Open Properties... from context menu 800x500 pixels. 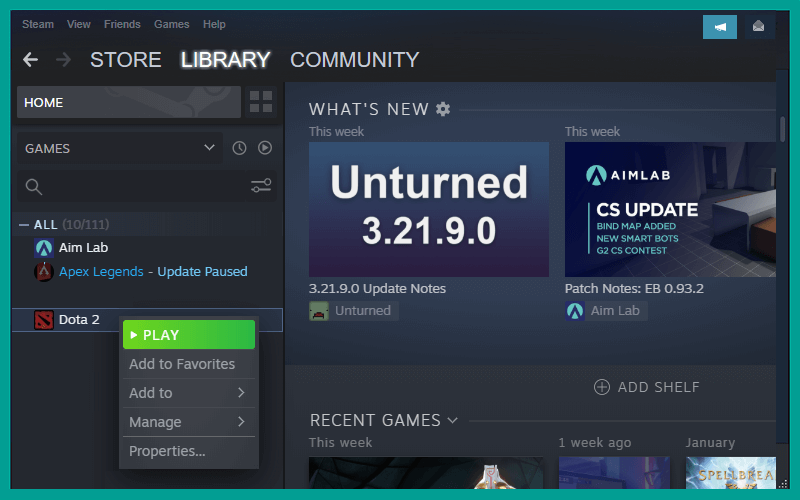[x=189, y=451]
